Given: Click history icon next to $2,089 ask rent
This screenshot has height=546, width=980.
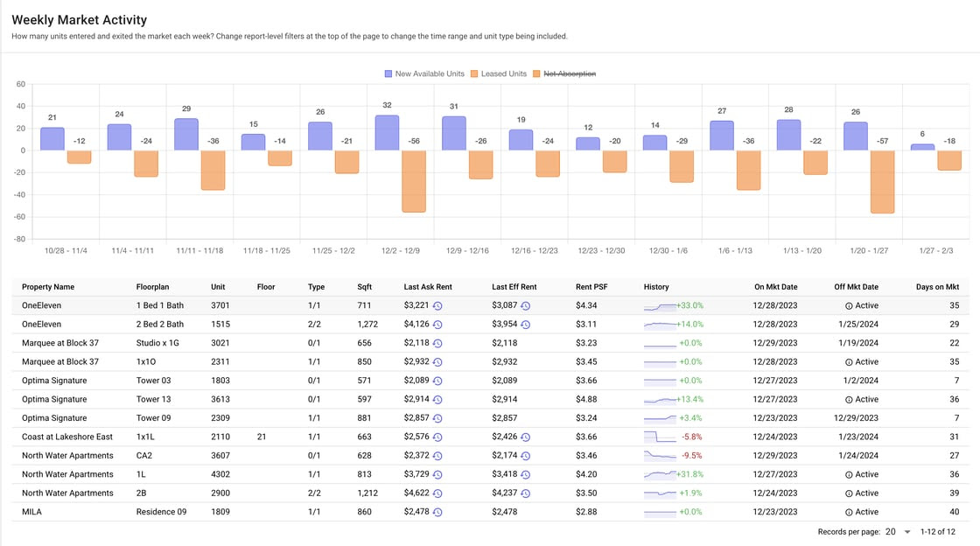Looking at the screenshot, I should pyautogui.click(x=437, y=381).
